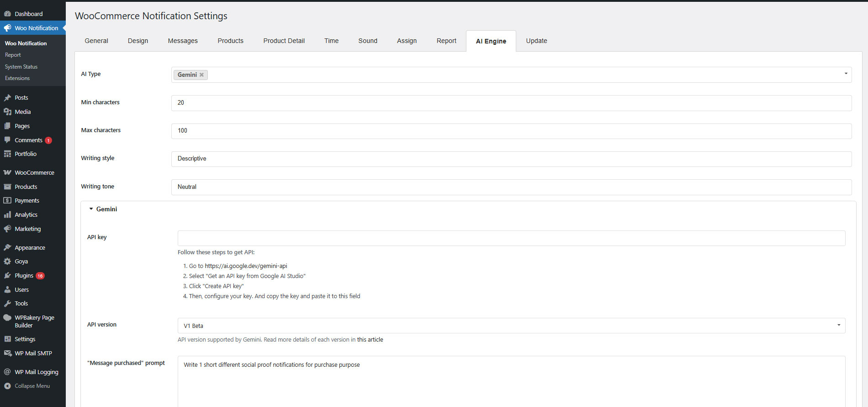Click the Tools wrench icon
Viewport: 868px width, 407px height.
point(7,303)
